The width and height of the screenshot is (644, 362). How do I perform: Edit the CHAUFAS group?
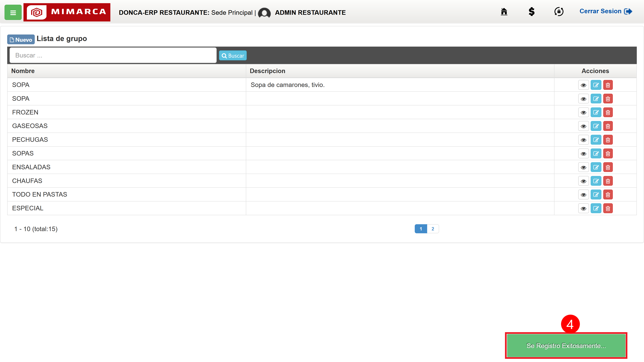(x=596, y=181)
